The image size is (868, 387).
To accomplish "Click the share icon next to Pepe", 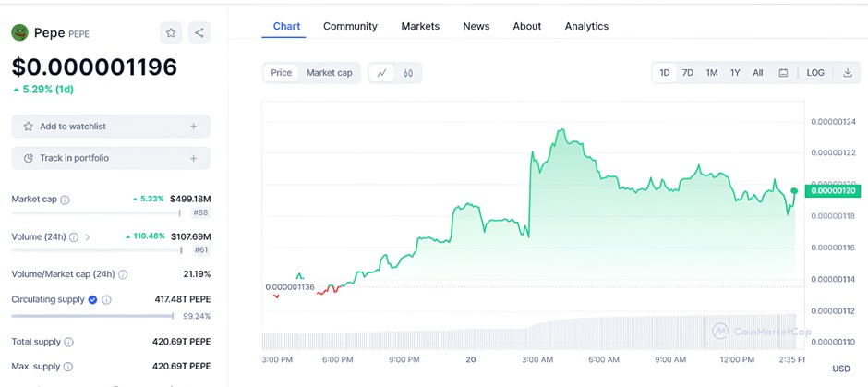I will coord(199,33).
